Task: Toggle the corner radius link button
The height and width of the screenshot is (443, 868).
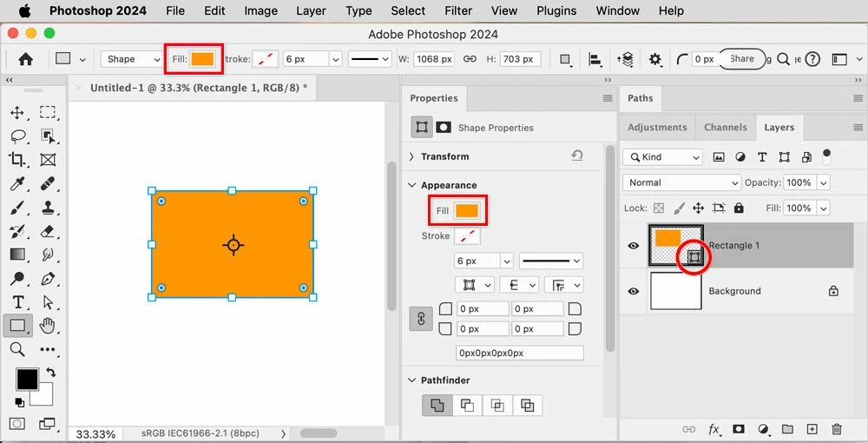Action: (421, 319)
